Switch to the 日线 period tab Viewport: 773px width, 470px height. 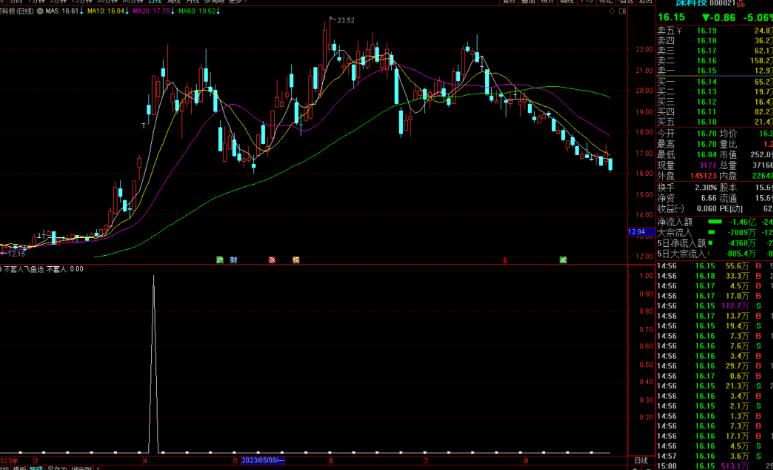point(155,1)
